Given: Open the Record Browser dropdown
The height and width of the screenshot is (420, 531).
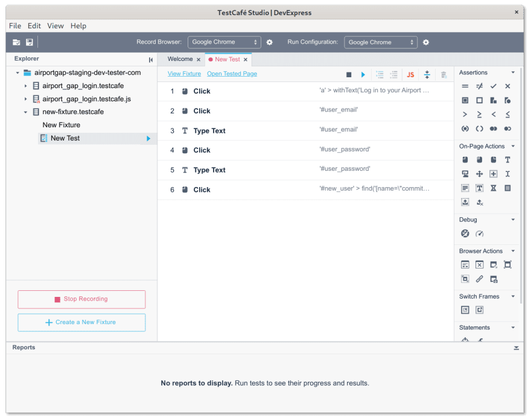Looking at the screenshot, I should click(224, 42).
